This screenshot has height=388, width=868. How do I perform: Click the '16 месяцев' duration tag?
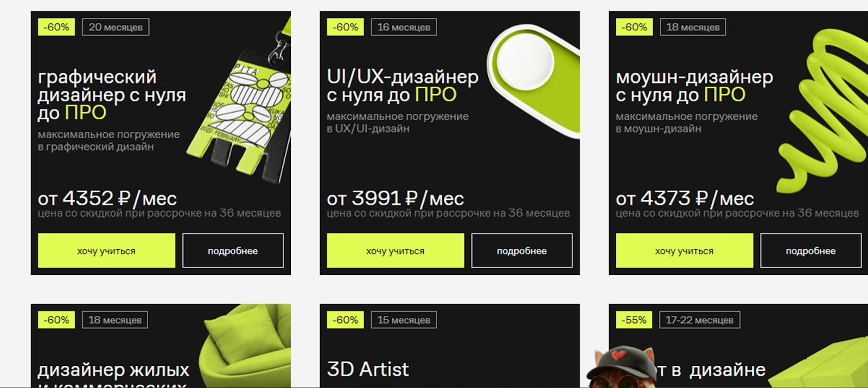tap(404, 27)
